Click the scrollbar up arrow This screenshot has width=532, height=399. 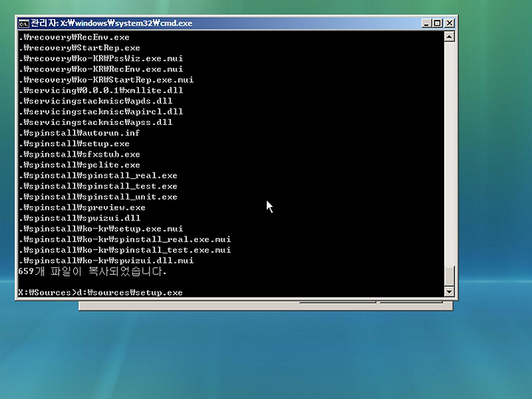click(449, 36)
